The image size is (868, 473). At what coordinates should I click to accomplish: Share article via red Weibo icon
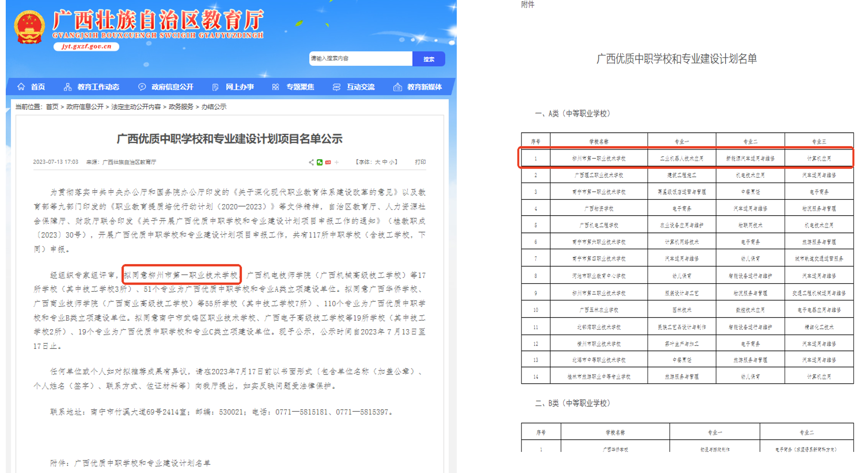[x=328, y=162]
